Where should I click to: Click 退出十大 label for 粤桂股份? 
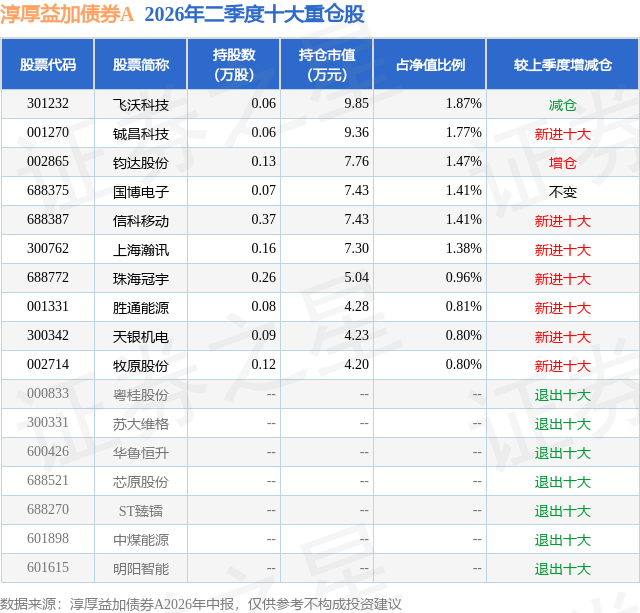click(562, 395)
